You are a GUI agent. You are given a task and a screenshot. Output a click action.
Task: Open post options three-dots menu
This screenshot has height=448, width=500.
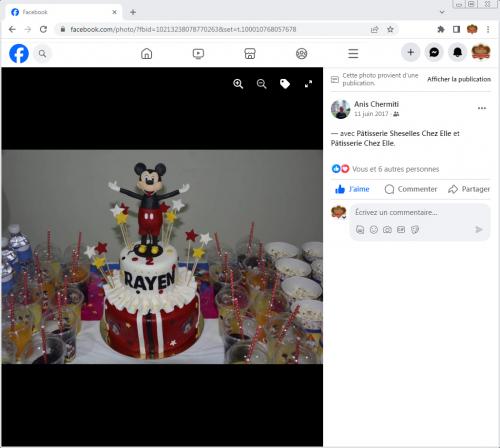(x=482, y=108)
